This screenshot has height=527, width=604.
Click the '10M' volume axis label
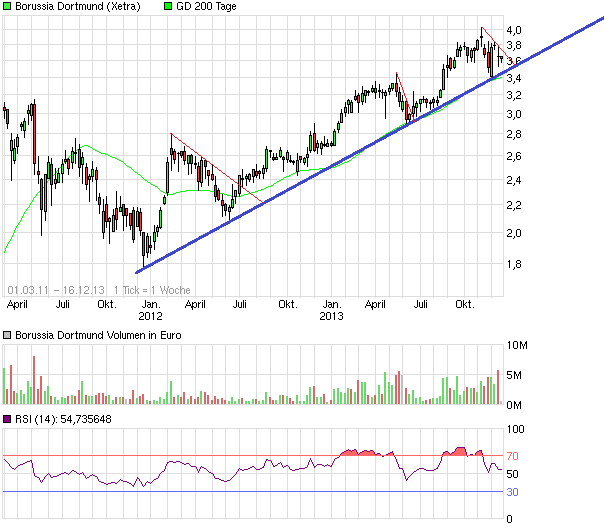pos(517,345)
